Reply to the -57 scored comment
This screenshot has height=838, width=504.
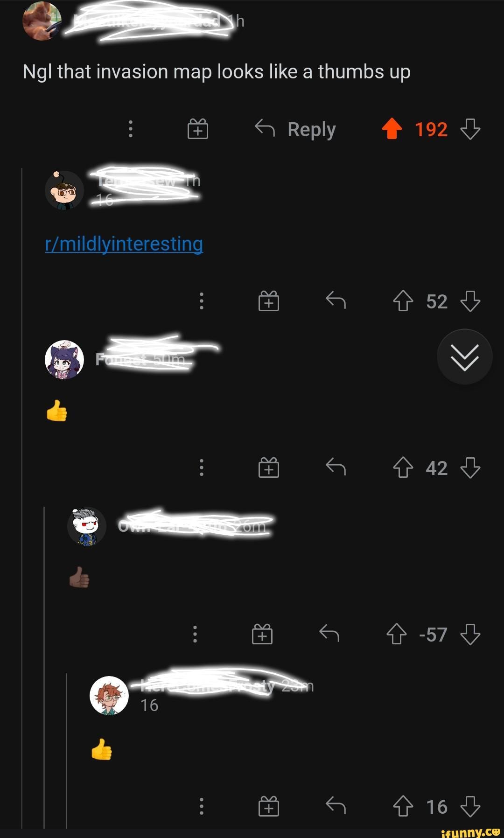[329, 634]
